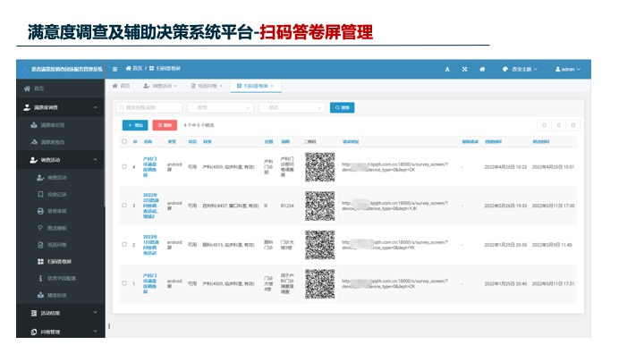Click the theme palette icon in header
This screenshot has width=644, height=362.
coord(505,70)
